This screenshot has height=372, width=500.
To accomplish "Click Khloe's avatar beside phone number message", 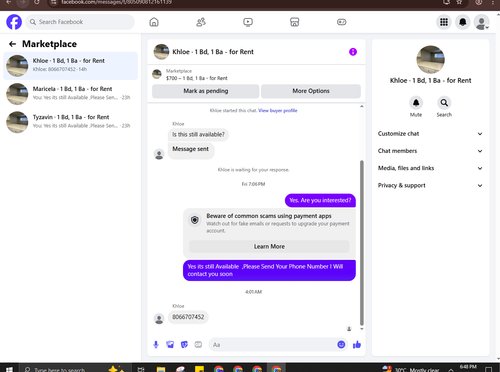I will tap(159, 319).
